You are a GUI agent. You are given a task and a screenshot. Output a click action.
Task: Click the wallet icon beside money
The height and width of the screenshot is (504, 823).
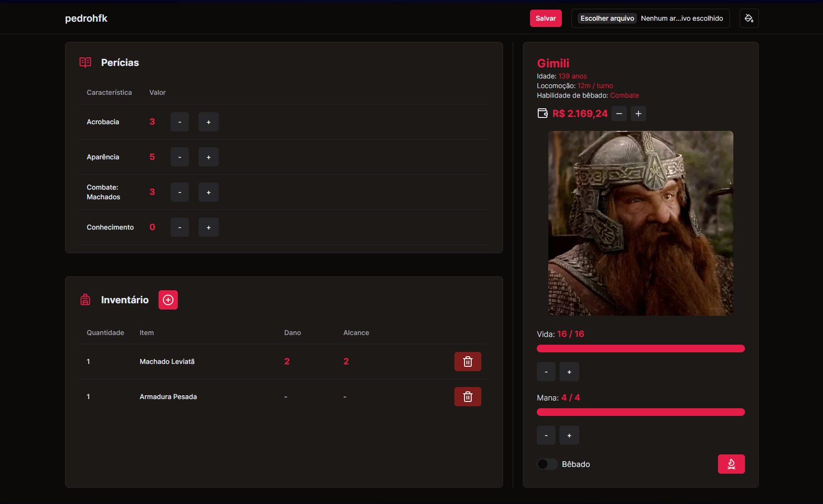[543, 113]
